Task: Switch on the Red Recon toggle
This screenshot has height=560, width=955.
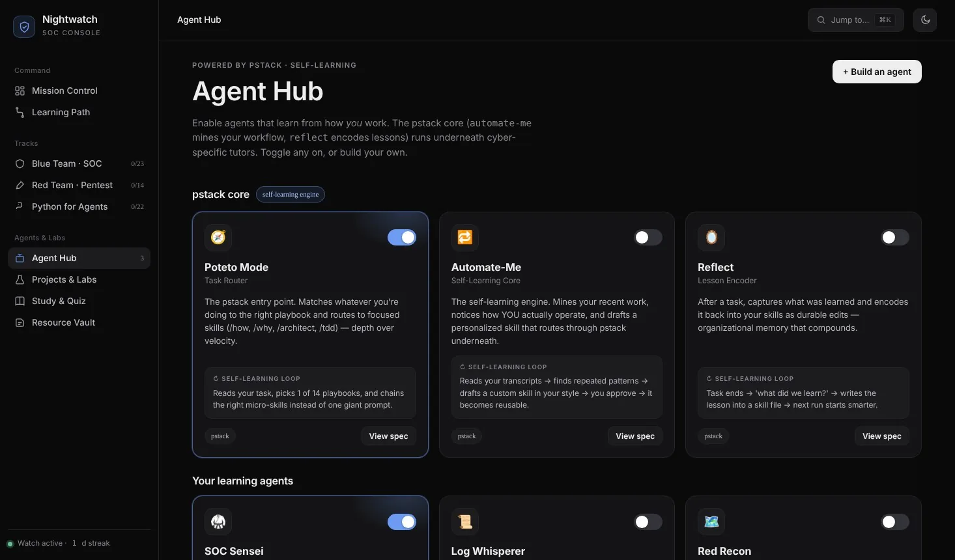Action: point(895,522)
